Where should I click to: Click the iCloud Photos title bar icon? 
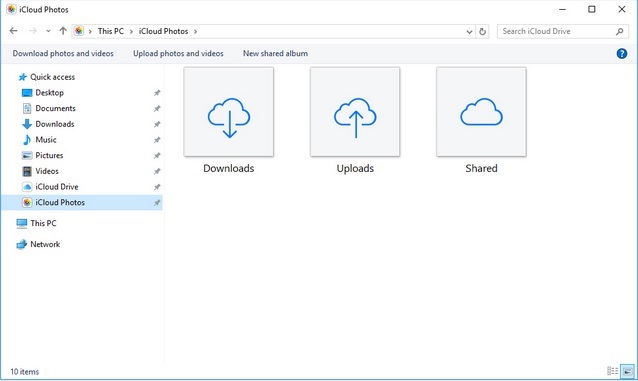(x=11, y=9)
